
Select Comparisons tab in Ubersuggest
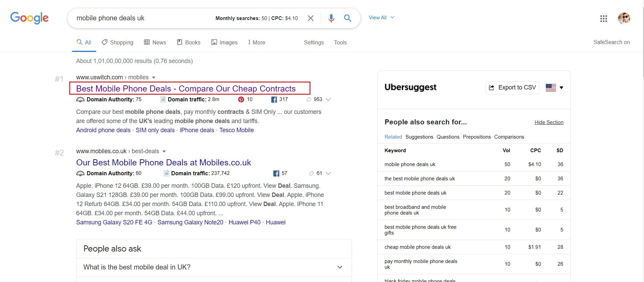point(509,137)
